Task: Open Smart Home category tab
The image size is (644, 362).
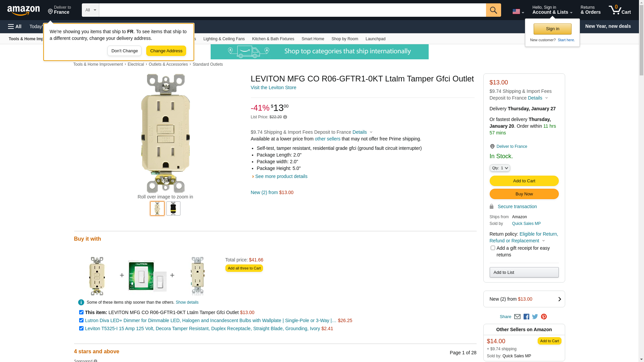Action: pyautogui.click(x=313, y=39)
